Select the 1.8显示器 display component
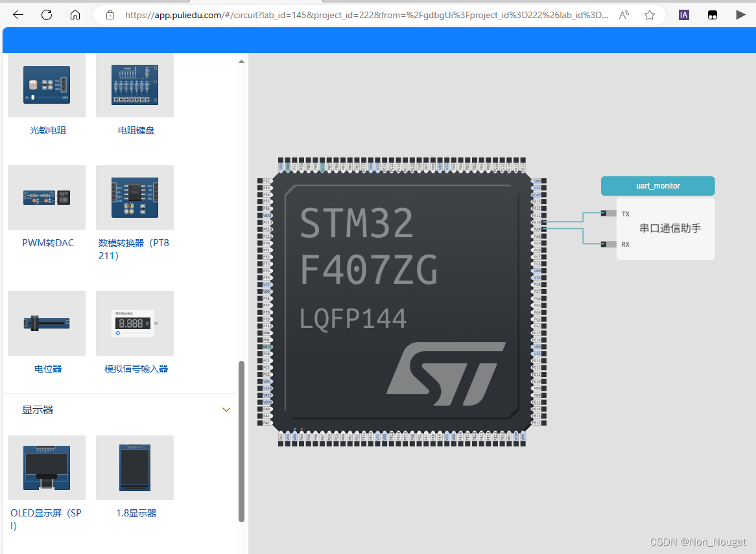Screen dimensions: 756x554 [x=134, y=468]
